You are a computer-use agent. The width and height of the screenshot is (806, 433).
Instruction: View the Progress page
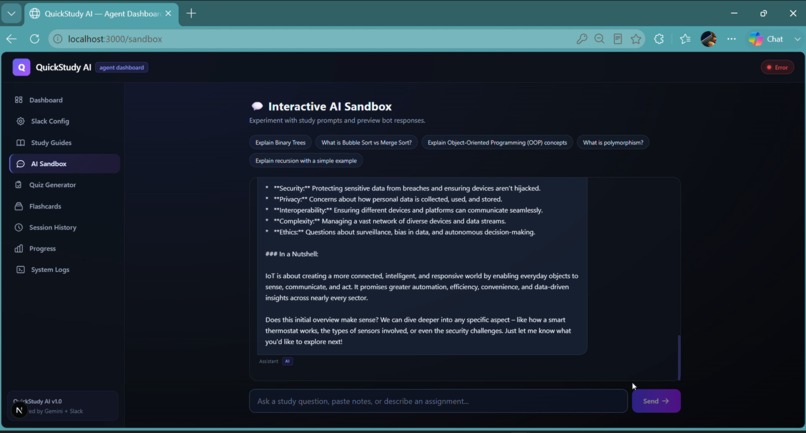(64, 248)
